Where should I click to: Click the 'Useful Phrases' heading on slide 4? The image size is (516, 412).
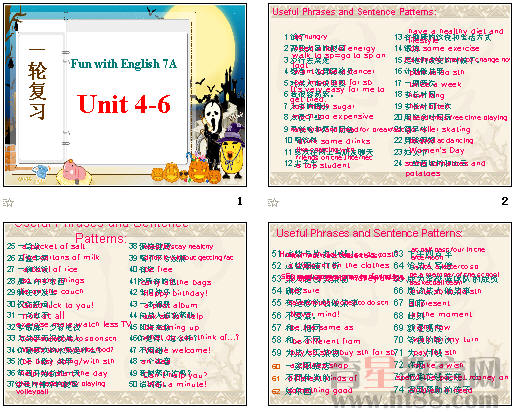tap(369, 233)
